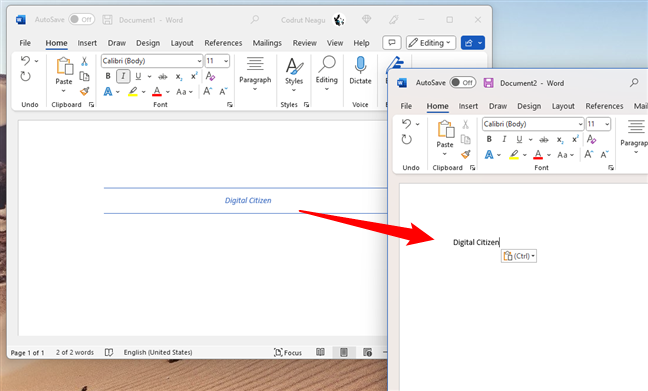Open the Mailings tab in Document1
Screen dimensions: 648x391
267,43
